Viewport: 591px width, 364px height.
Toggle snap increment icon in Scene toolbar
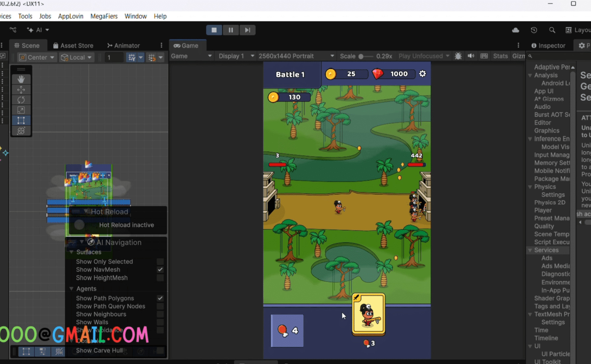tap(152, 57)
